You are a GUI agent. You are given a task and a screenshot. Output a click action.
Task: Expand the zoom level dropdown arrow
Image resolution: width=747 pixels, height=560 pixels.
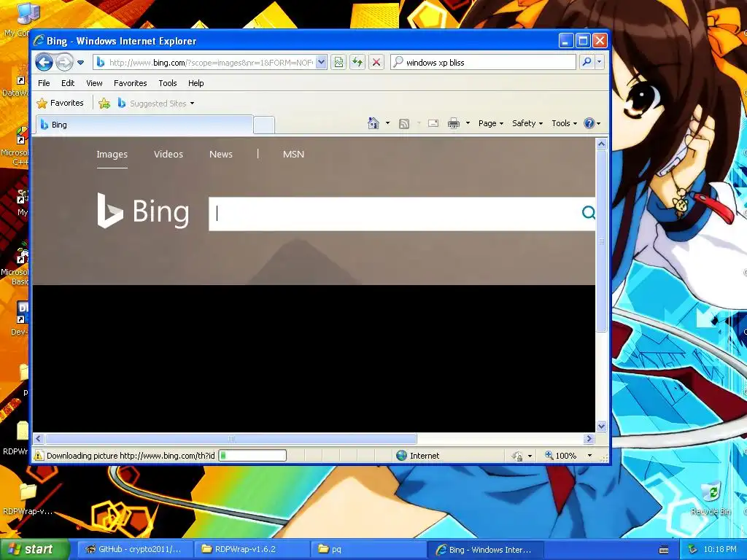589,456
